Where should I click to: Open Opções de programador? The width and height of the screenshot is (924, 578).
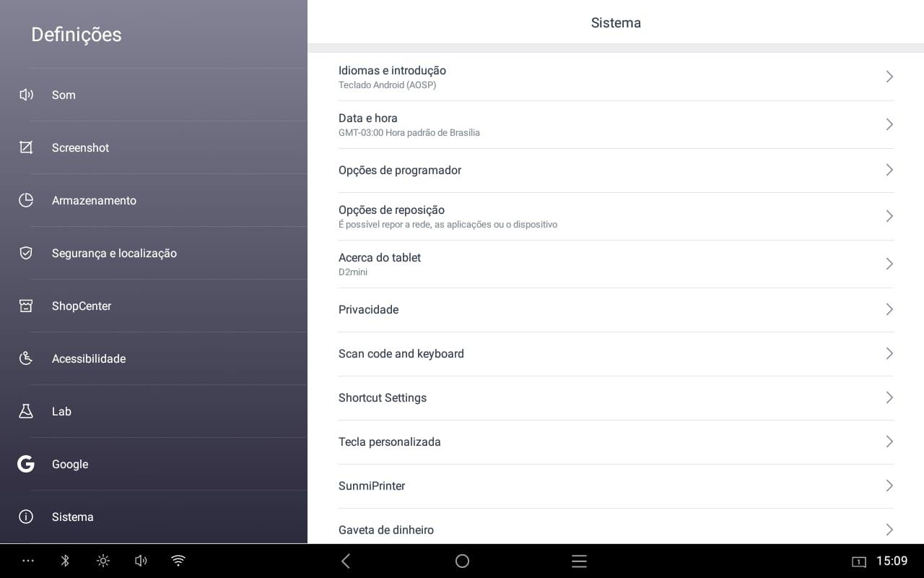[616, 171]
